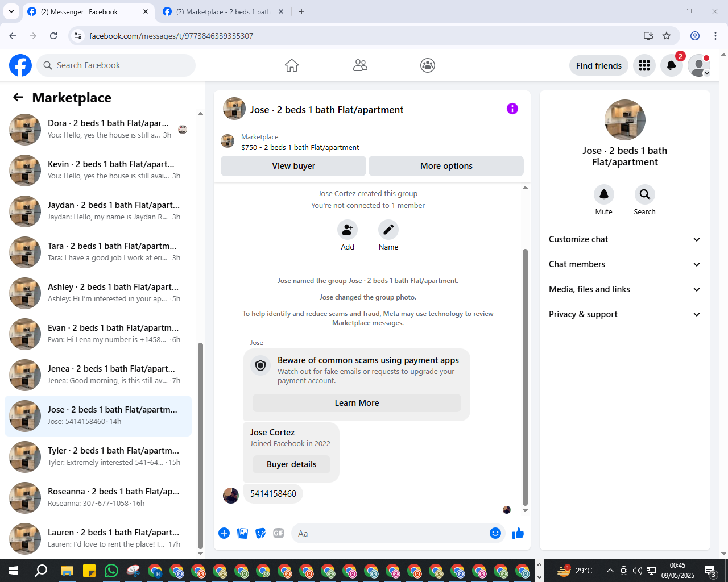Viewport: 728px width, 582px height.
Task: Open Buyer details for Jose Cortez
Action: point(291,464)
